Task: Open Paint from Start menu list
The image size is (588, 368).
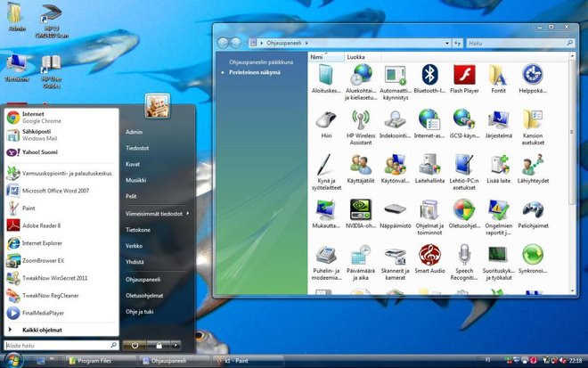Action: tap(61, 209)
